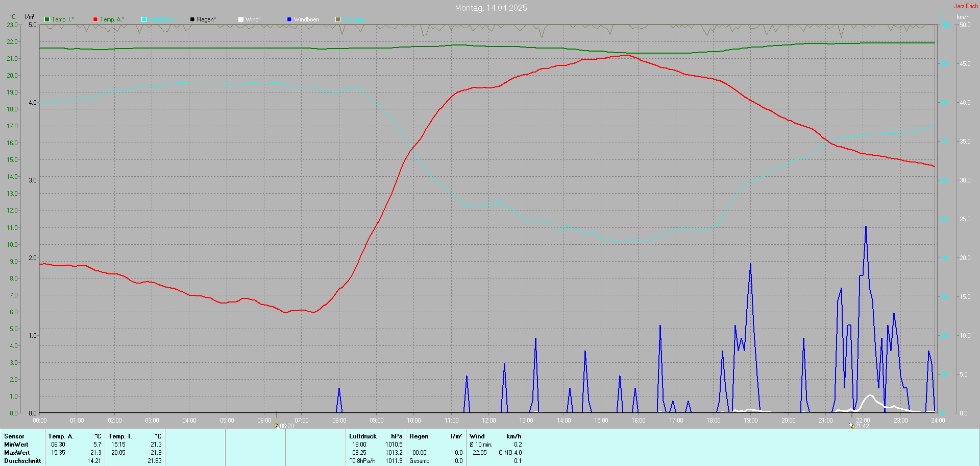980x466 pixels.
Task: Click the Luftdruck minimum value '1010.5'
Action: click(x=394, y=445)
